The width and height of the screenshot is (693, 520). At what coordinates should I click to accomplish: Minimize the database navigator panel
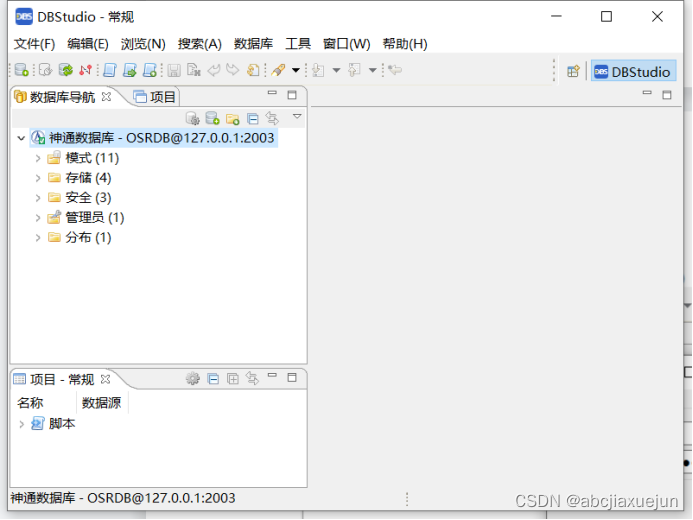[x=272, y=93]
